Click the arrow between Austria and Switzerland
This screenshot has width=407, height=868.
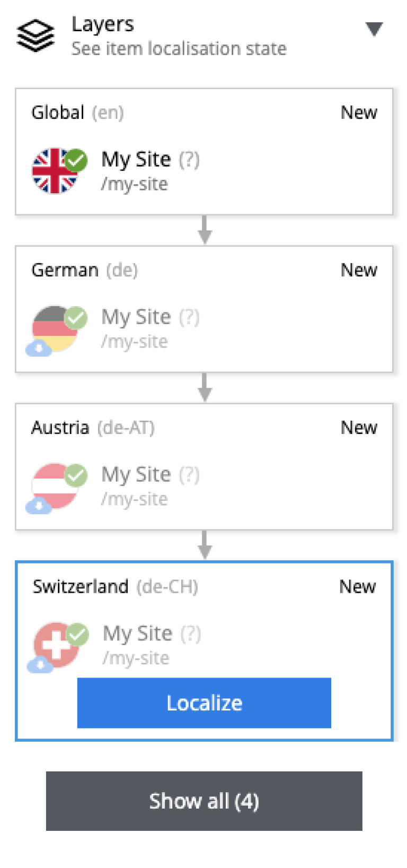[x=204, y=545]
